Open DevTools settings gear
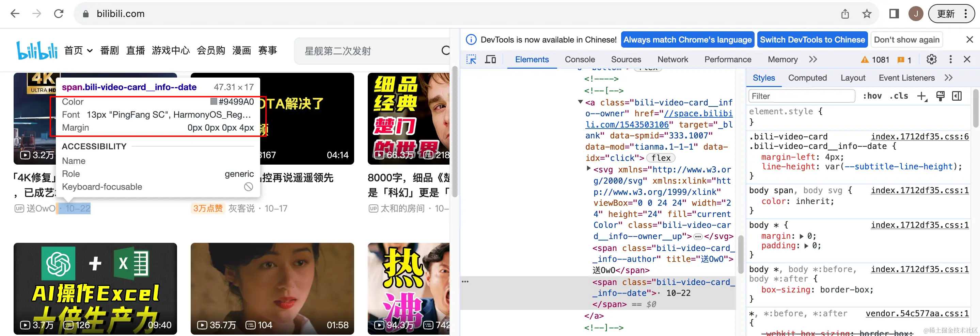 pyautogui.click(x=931, y=59)
